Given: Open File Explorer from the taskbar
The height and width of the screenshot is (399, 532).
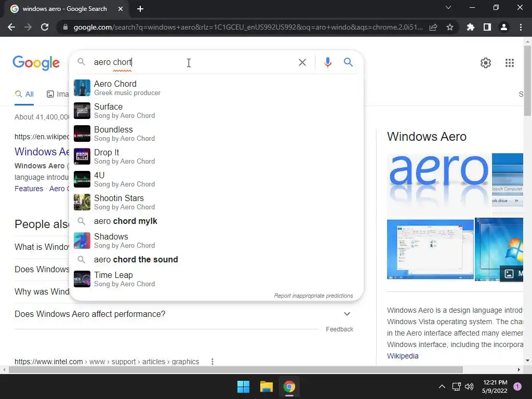Looking at the screenshot, I should tap(267, 387).
